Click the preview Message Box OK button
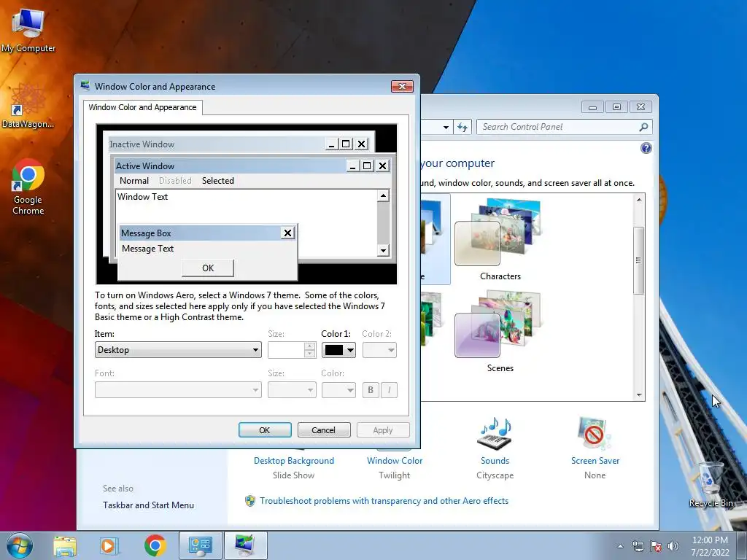Image resolution: width=747 pixels, height=560 pixels. pyautogui.click(x=208, y=268)
